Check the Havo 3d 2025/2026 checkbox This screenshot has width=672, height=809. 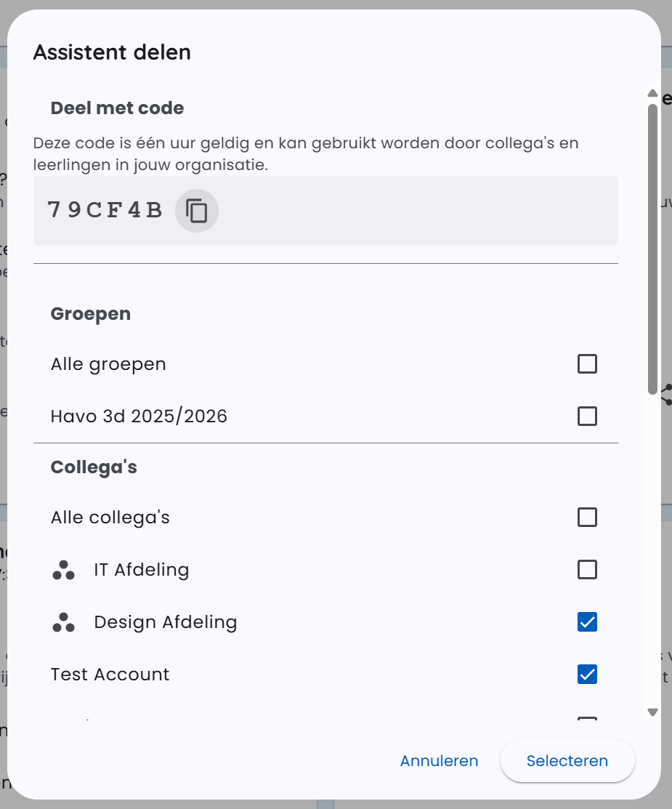tap(586, 416)
